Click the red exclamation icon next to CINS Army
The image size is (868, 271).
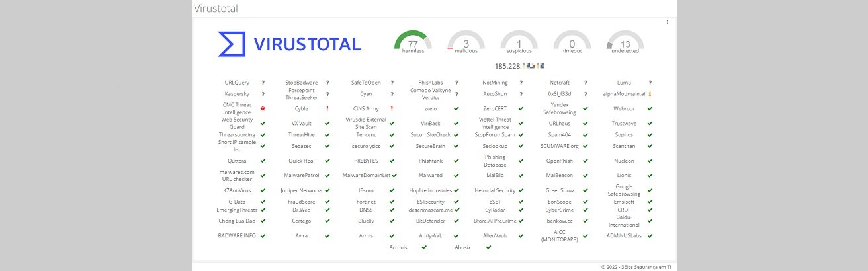pos(392,108)
